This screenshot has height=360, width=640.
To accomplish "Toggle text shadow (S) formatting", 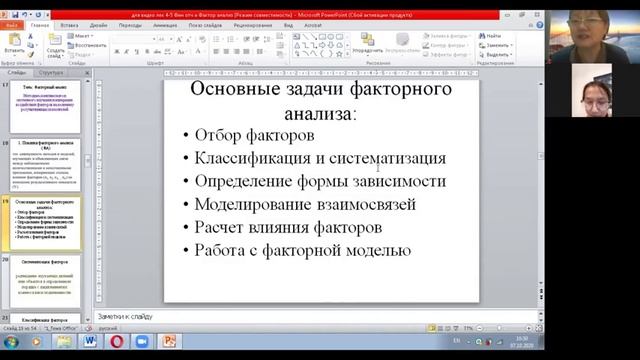I will coord(147,52).
